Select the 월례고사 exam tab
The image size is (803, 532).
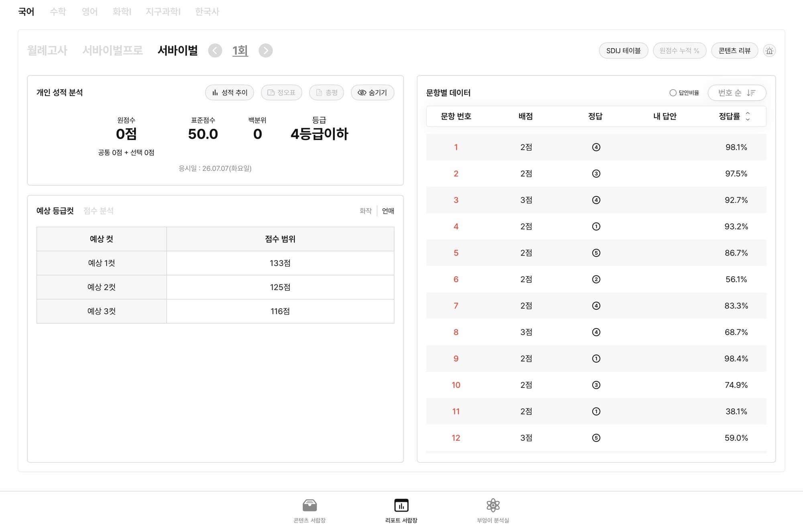click(x=47, y=51)
